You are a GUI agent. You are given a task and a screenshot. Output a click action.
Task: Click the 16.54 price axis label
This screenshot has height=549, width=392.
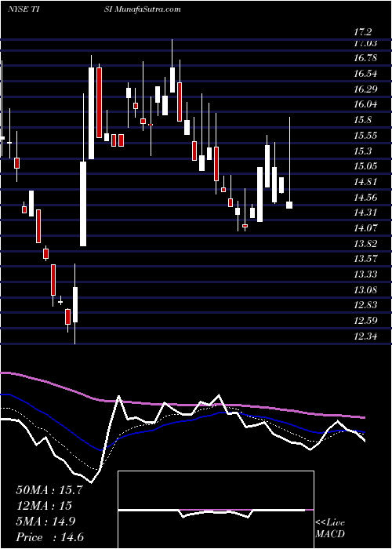[365, 74]
